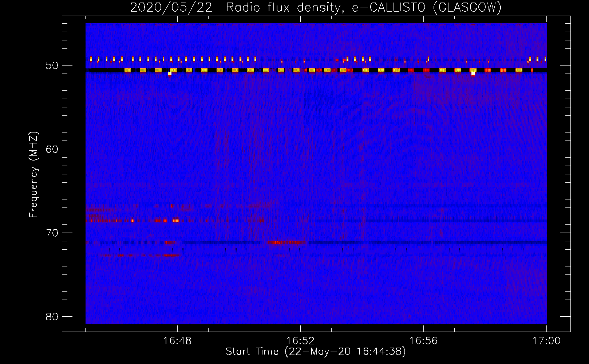This screenshot has width=589, height=364.
Task: Click the "Start Time (22-May-20 16:44:38)" label
Action: pos(316,352)
